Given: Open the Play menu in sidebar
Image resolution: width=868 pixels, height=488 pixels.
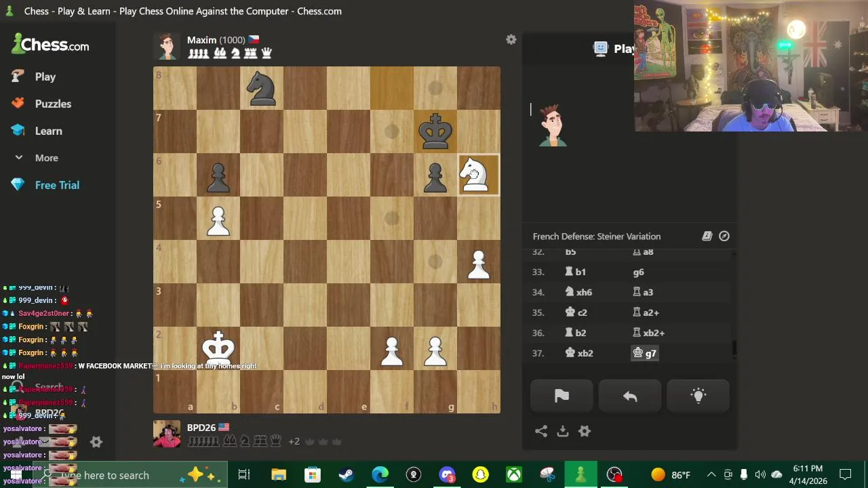Looking at the screenshot, I should point(34,77).
